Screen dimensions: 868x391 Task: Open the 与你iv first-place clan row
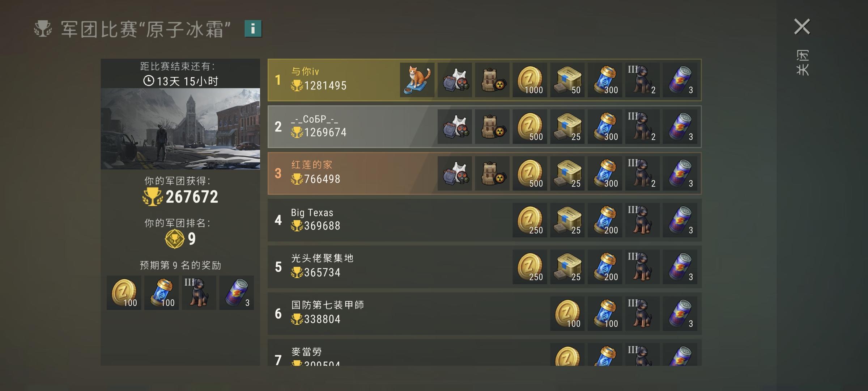[485, 80]
